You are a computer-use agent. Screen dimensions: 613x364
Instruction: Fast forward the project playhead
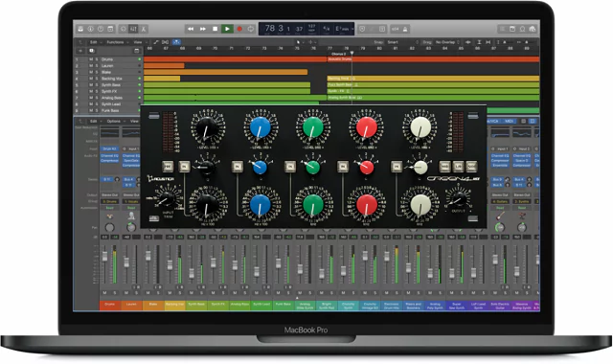203,29
